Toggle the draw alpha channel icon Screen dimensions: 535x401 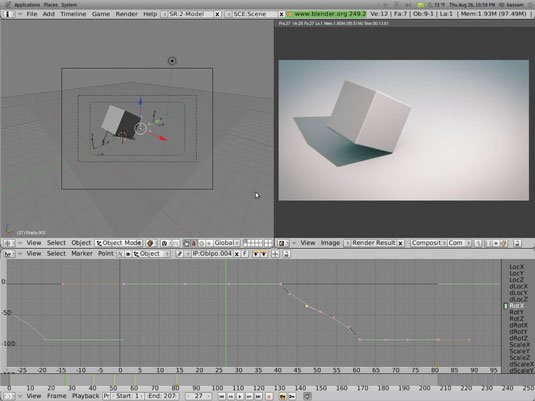[496, 243]
